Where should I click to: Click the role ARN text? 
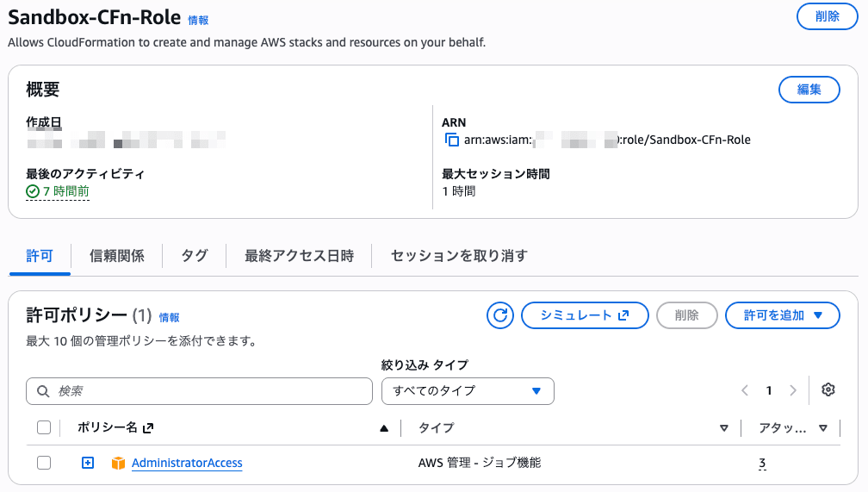607,140
